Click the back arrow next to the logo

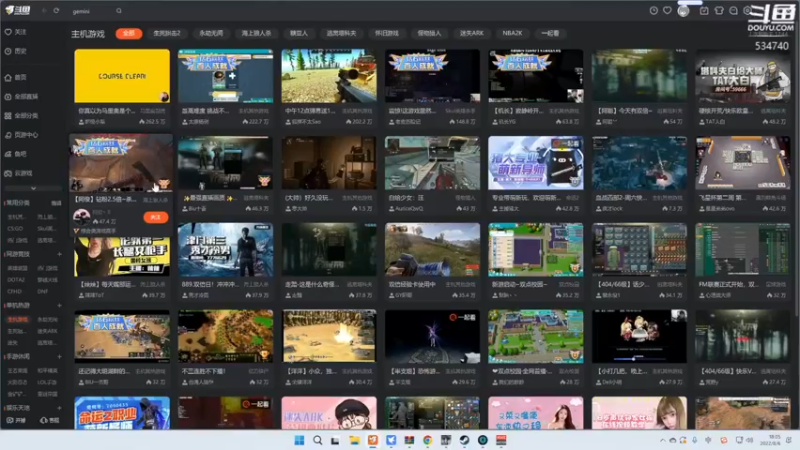(x=44, y=11)
